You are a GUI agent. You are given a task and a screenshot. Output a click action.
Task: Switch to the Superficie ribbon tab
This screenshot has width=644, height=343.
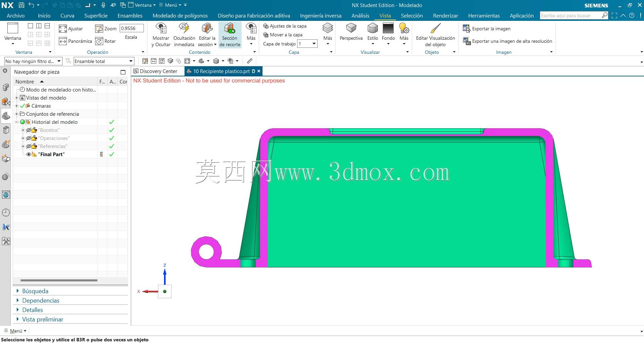96,15
